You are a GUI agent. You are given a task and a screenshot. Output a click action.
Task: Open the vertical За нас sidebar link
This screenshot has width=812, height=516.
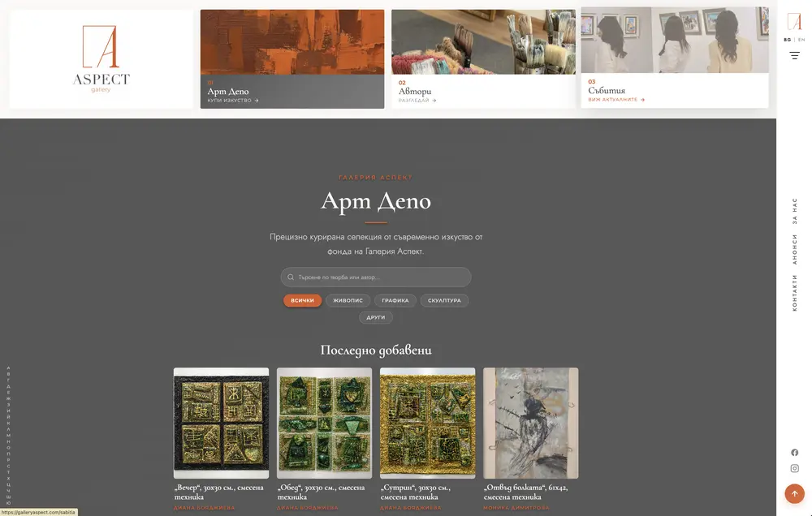click(794, 211)
